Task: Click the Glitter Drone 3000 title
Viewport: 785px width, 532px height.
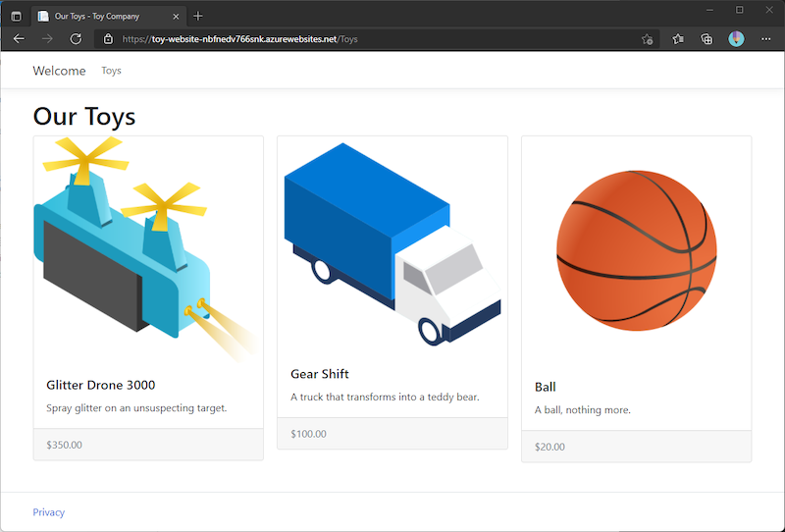Action: click(101, 385)
